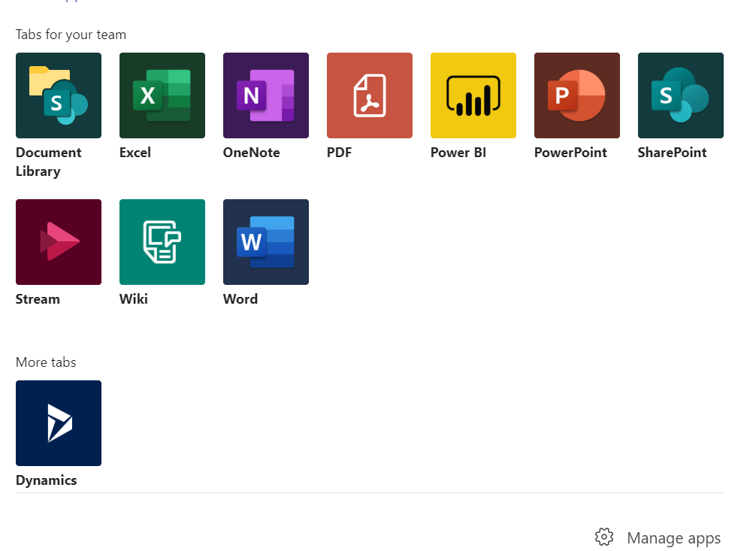Viewport: 756px width, 551px height.
Task: Pick the Power BI tile
Action: click(x=473, y=95)
